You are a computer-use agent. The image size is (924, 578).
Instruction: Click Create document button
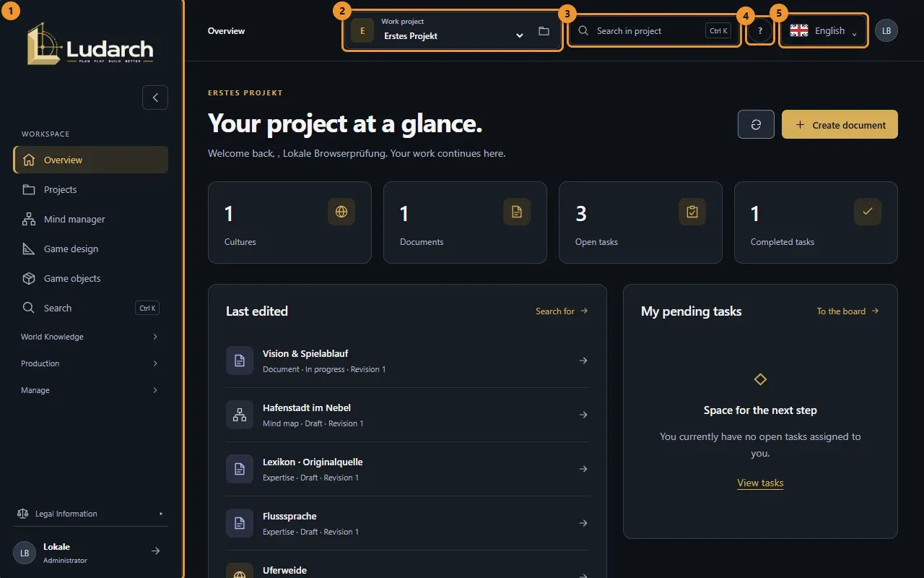pyautogui.click(x=840, y=124)
